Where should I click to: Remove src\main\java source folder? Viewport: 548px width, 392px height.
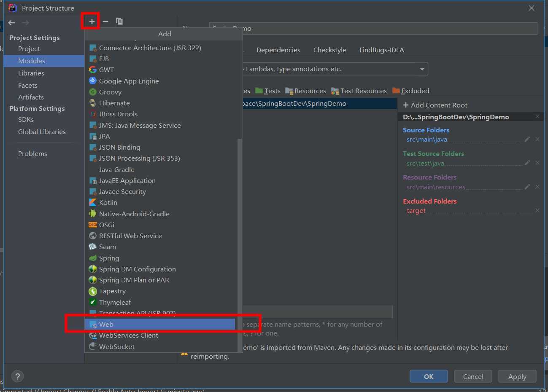click(x=537, y=139)
